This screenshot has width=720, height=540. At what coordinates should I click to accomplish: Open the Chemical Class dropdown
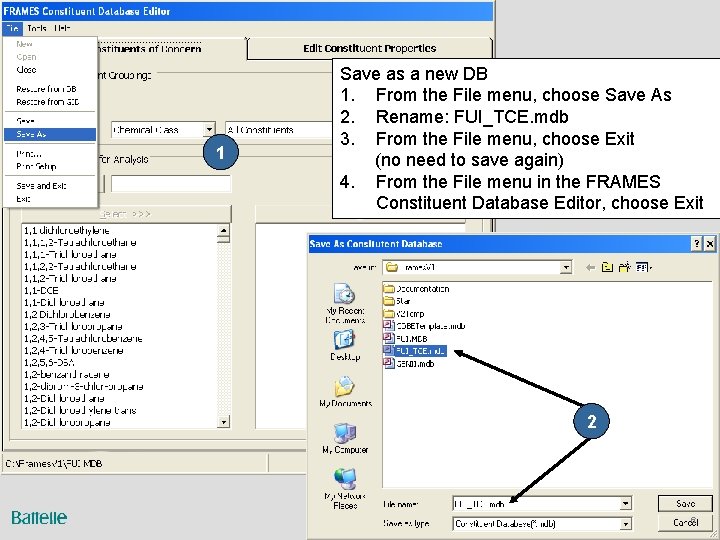(x=209, y=129)
